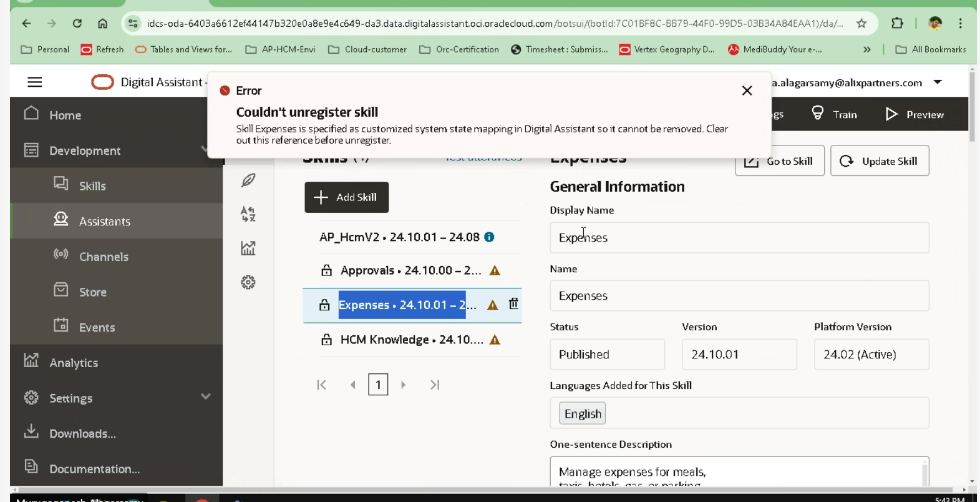Viewport: 980px width, 502px height.
Task: Select Assistants in the sidebar
Action: point(116,221)
